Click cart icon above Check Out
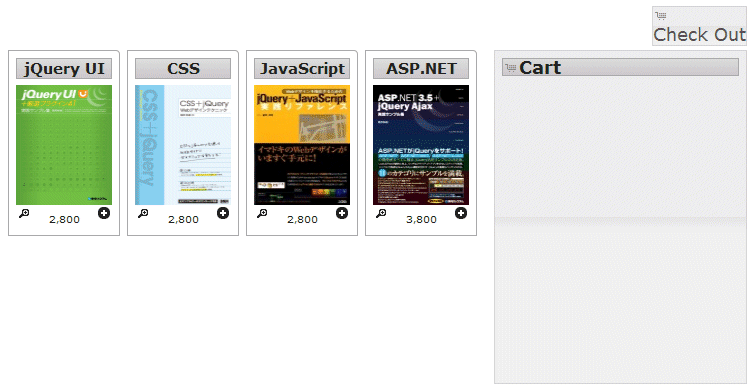 pyautogui.click(x=661, y=16)
